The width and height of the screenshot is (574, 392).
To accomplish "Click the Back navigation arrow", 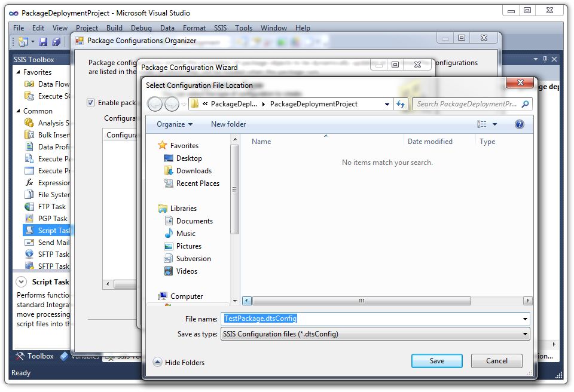I will coord(155,104).
